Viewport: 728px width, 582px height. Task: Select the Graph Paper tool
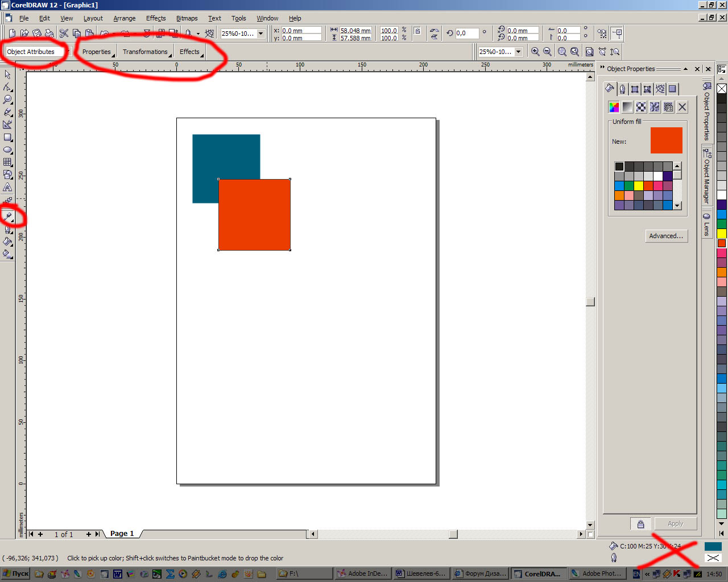(x=7, y=162)
